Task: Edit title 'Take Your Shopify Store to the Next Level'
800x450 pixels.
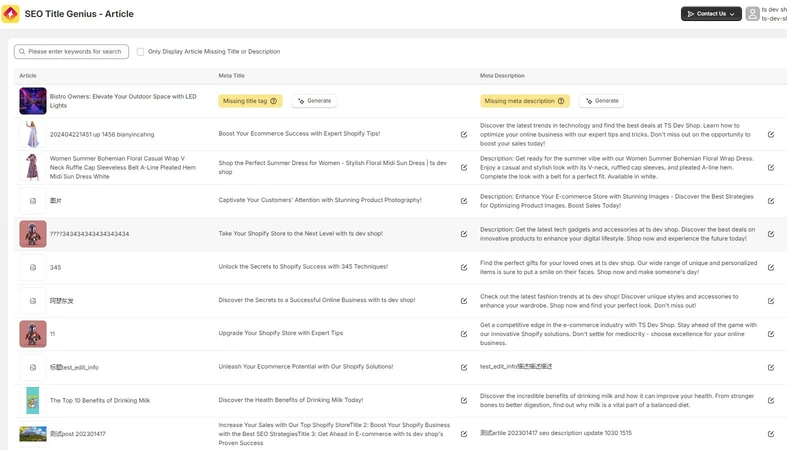Action: tap(464, 234)
